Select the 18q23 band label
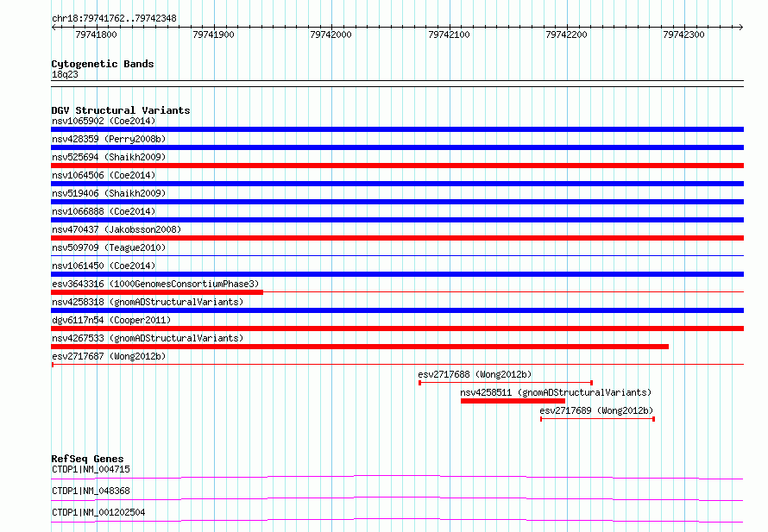The height and width of the screenshot is (532, 768). 65,74
